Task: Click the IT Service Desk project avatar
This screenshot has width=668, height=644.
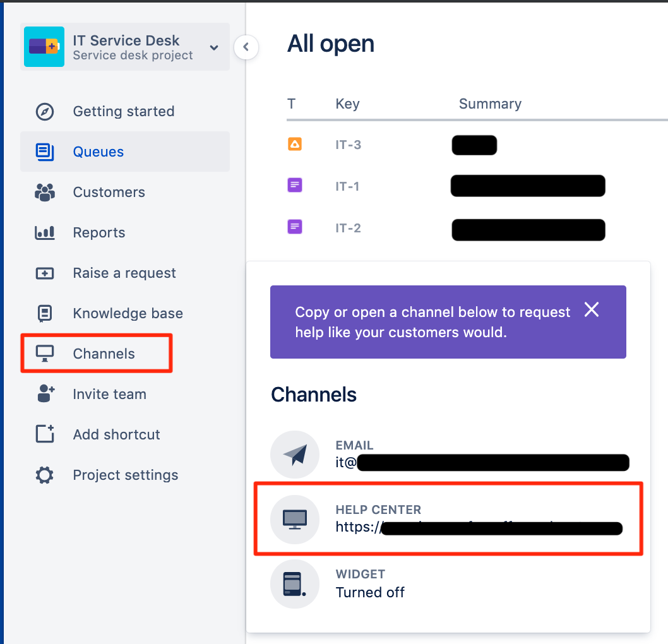Action: pyautogui.click(x=44, y=47)
